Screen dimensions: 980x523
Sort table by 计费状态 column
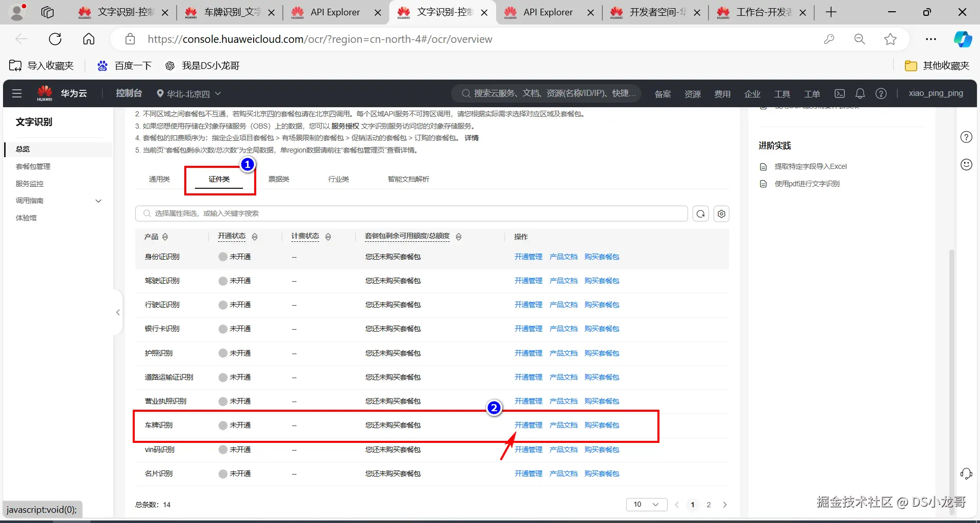coord(328,237)
